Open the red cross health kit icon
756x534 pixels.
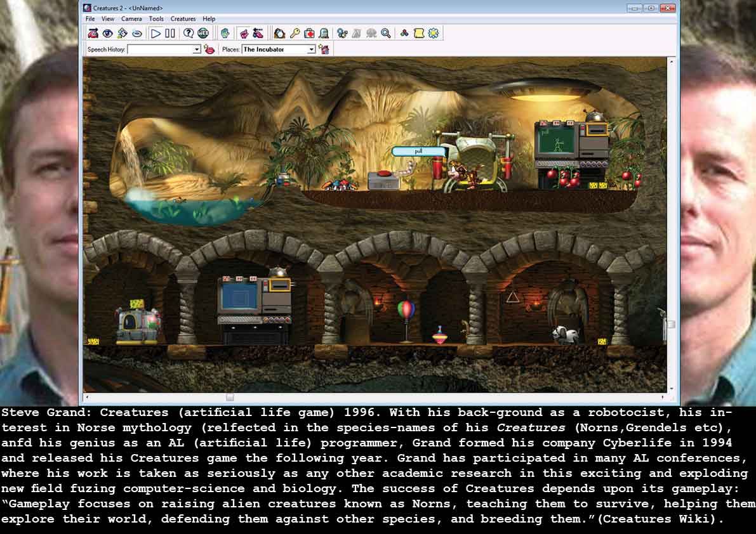309,34
